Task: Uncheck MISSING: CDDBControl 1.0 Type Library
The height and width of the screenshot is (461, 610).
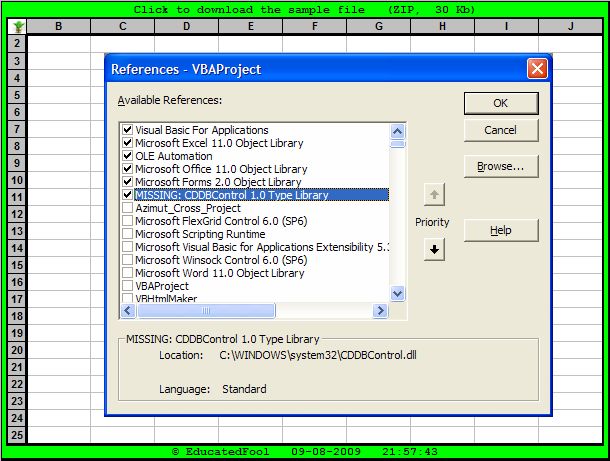Action: click(128, 195)
